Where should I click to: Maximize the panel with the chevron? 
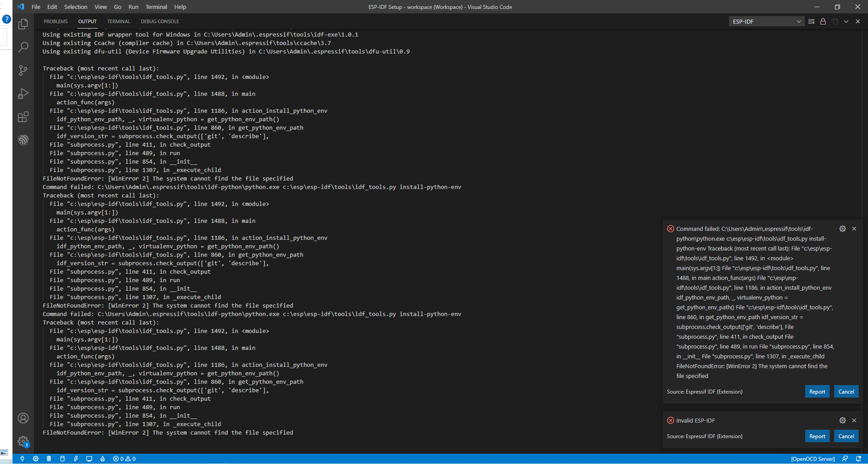(846, 21)
